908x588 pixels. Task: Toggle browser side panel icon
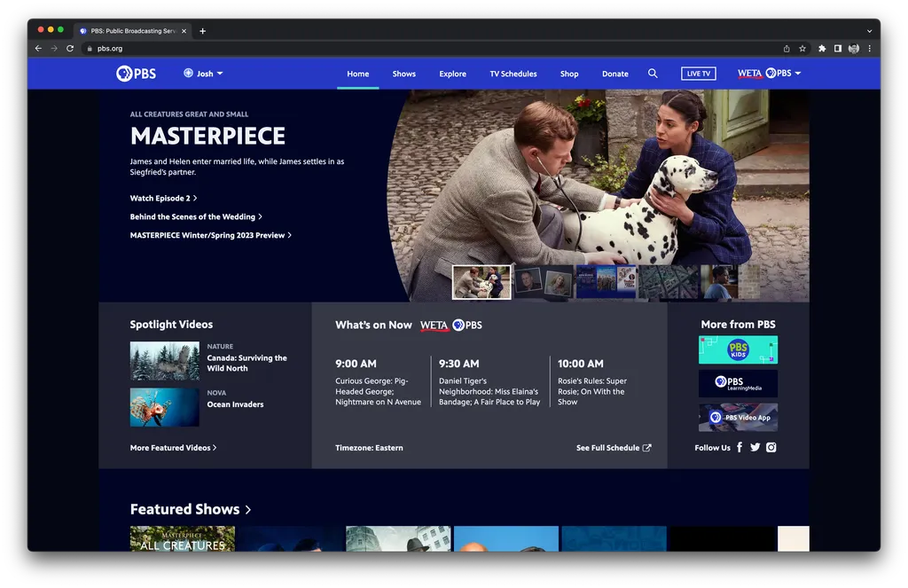click(x=837, y=49)
